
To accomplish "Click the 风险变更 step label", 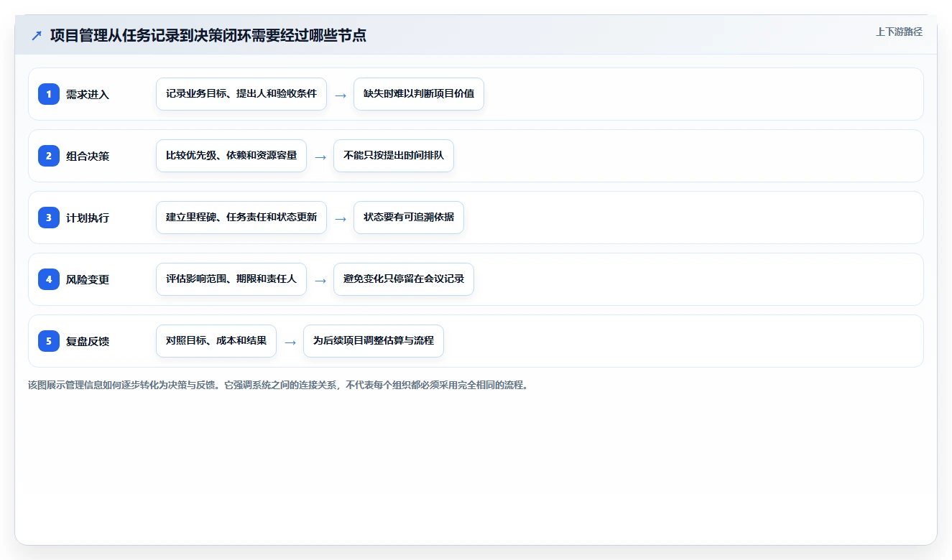I will pos(88,279).
